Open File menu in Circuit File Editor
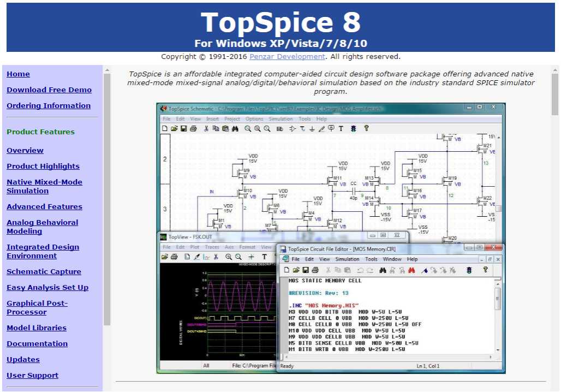 (296, 259)
